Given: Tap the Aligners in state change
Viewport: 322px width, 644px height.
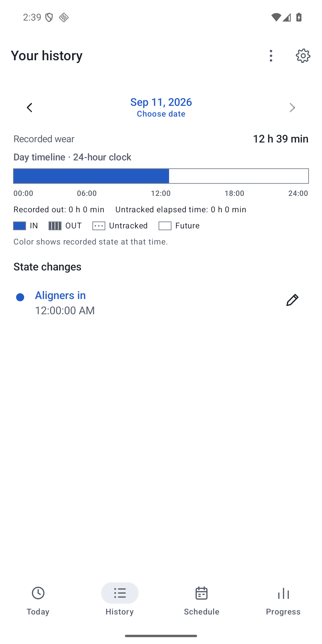Looking at the screenshot, I should [x=60, y=295].
